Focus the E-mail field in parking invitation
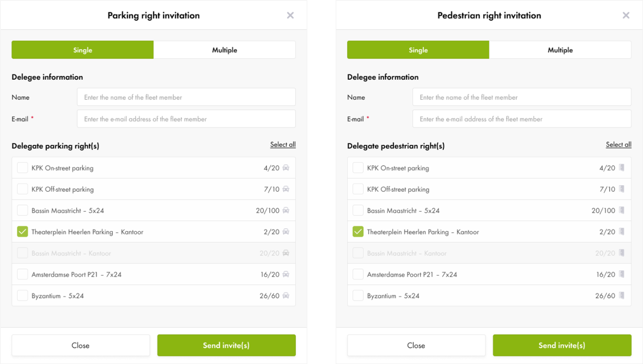This screenshot has height=364, width=643. (x=186, y=119)
